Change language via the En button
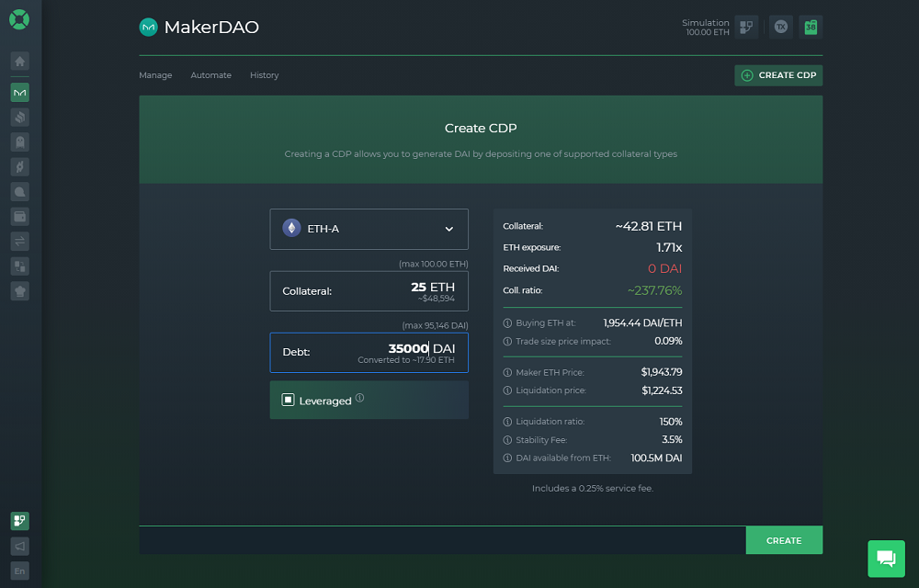This screenshot has width=919, height=588. 20,571
